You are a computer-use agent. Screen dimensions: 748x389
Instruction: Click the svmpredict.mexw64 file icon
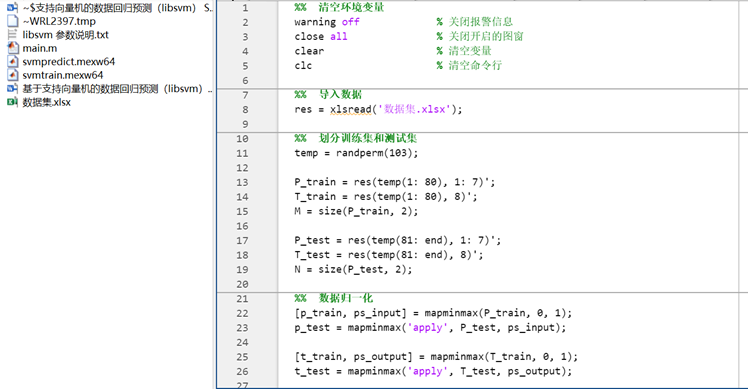click(x=13, y=61)
